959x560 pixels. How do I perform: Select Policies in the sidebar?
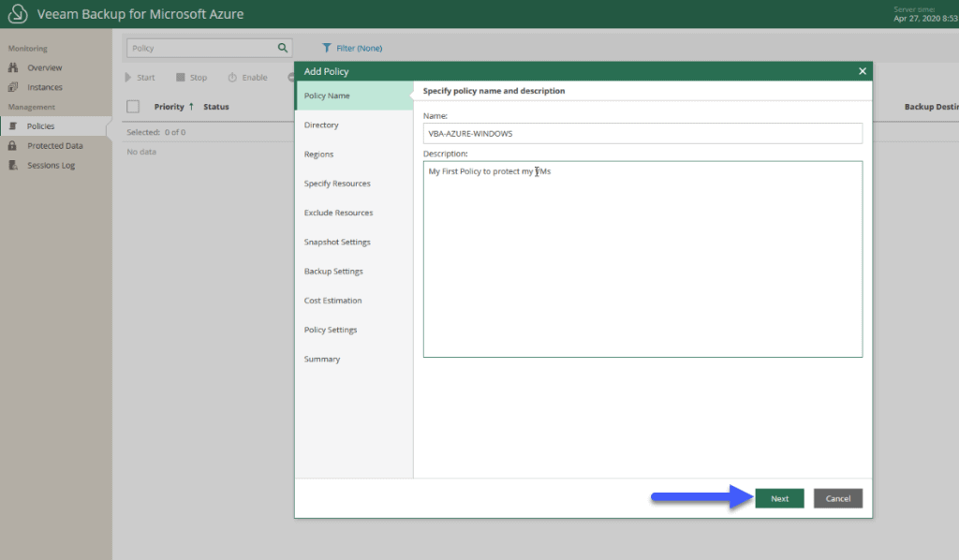click(40, 125)
